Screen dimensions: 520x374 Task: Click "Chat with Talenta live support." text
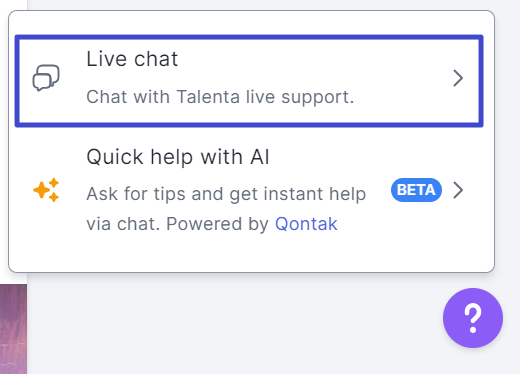(220, 97)
